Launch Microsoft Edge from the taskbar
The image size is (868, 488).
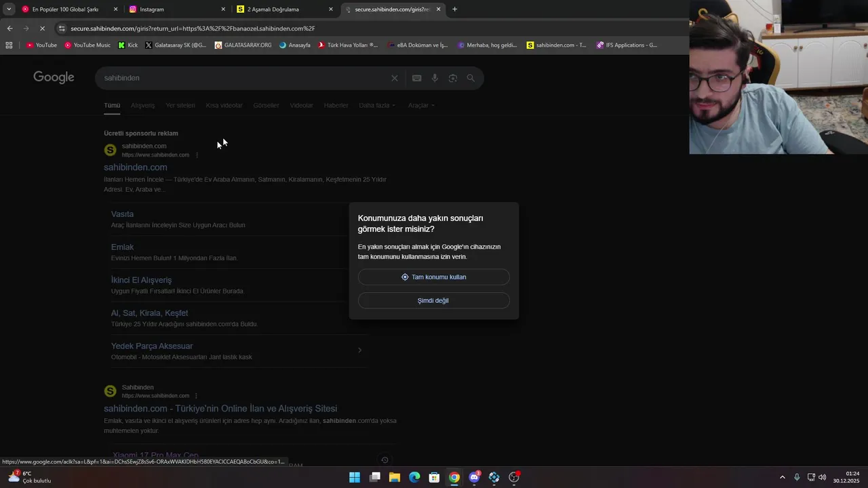pyautogui.click(x=414, y=477)
